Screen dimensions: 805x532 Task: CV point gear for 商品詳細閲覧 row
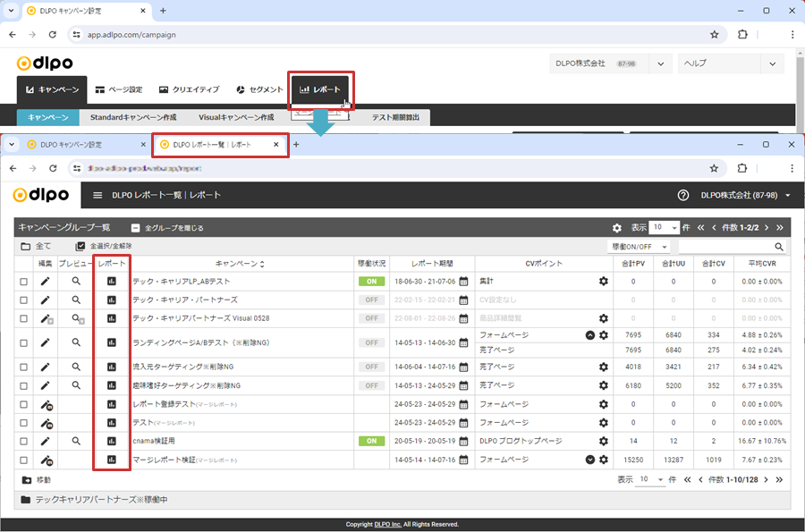coord(604,318)
